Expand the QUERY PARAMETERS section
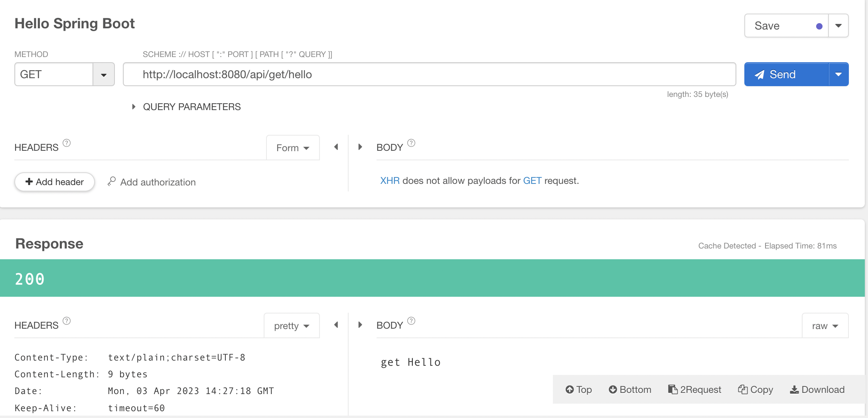The image size is (868, 418). pyautogui.click(x=187, y=107)
